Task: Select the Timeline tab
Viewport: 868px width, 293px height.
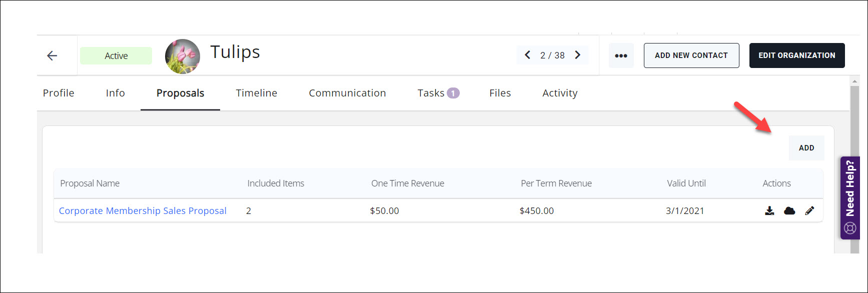Action: pos(256,93)
